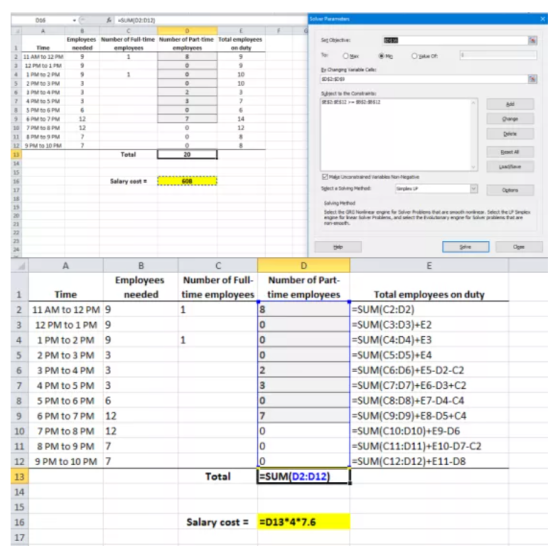
Task: Select the Min radio button
Action: pyautogui.click(x=381, y=56)
